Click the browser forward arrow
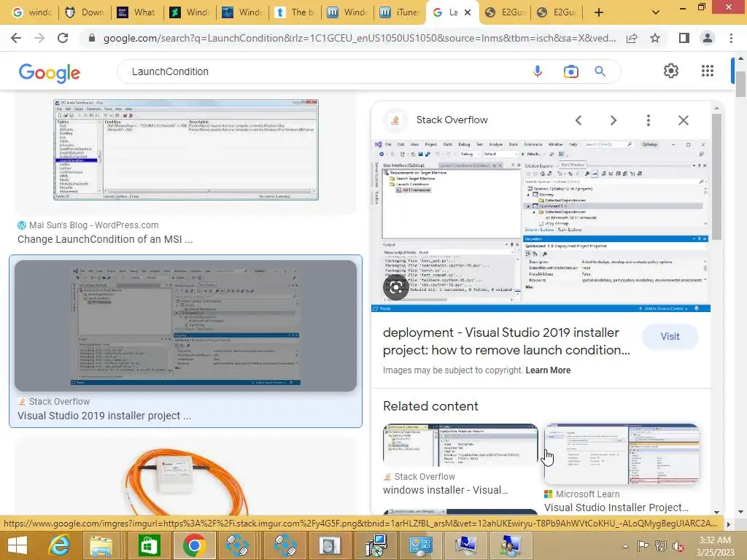Image resolution: width=747 pixels, height=560 pixels. pos(39,38)
